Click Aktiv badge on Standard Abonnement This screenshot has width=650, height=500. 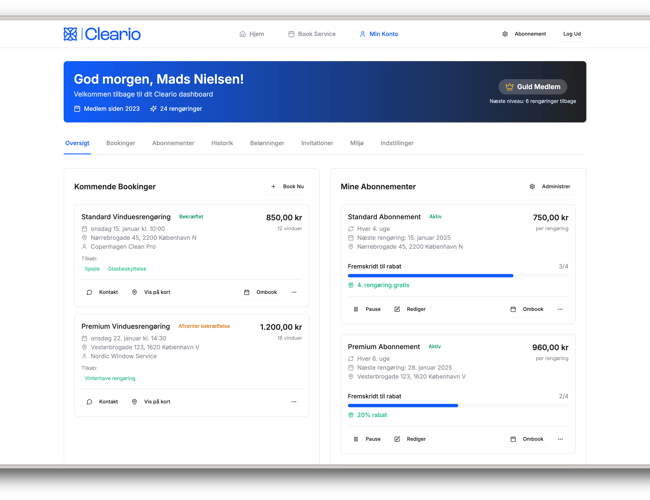coord(435,216)
